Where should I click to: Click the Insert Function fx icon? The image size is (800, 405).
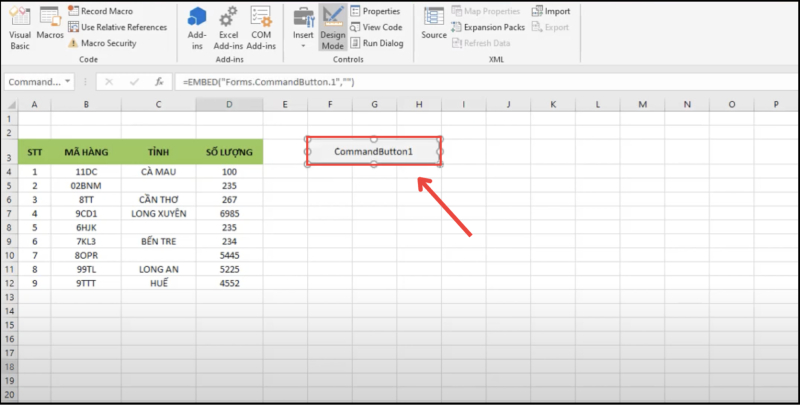tap(159, 82)
